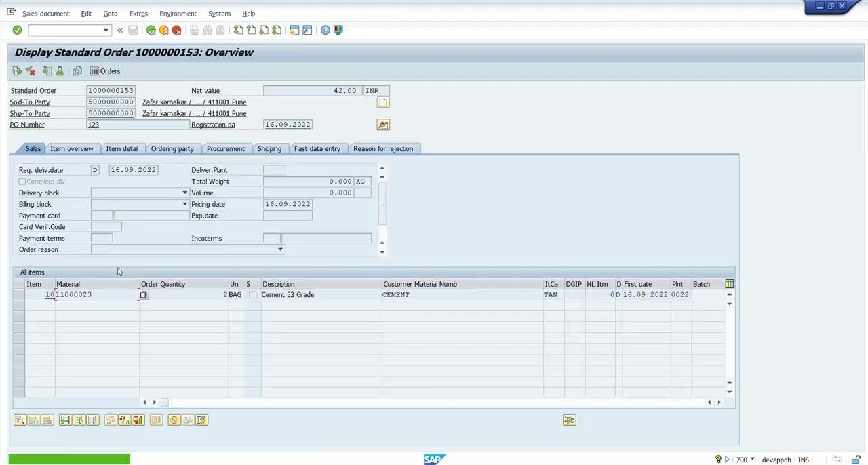The width and height of the screenshot is (868, 465).
Task: Click the Print icon in the toolbar
Action: click(195, 30)
